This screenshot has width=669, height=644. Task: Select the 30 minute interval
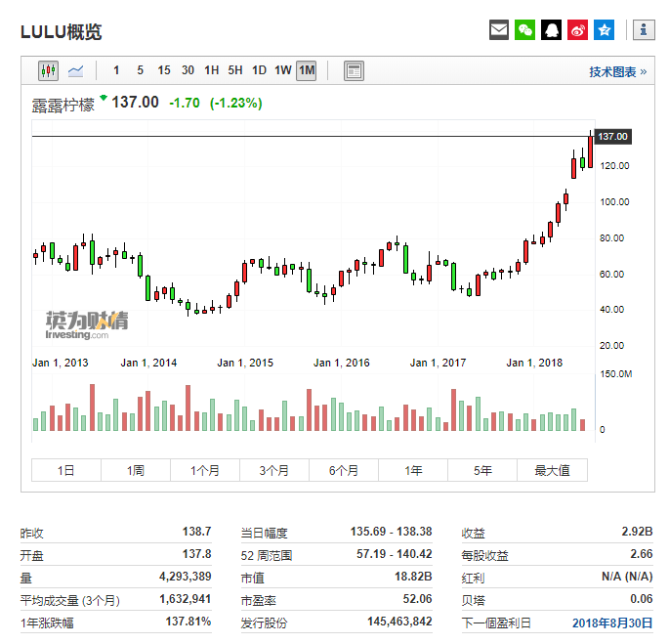188,70
